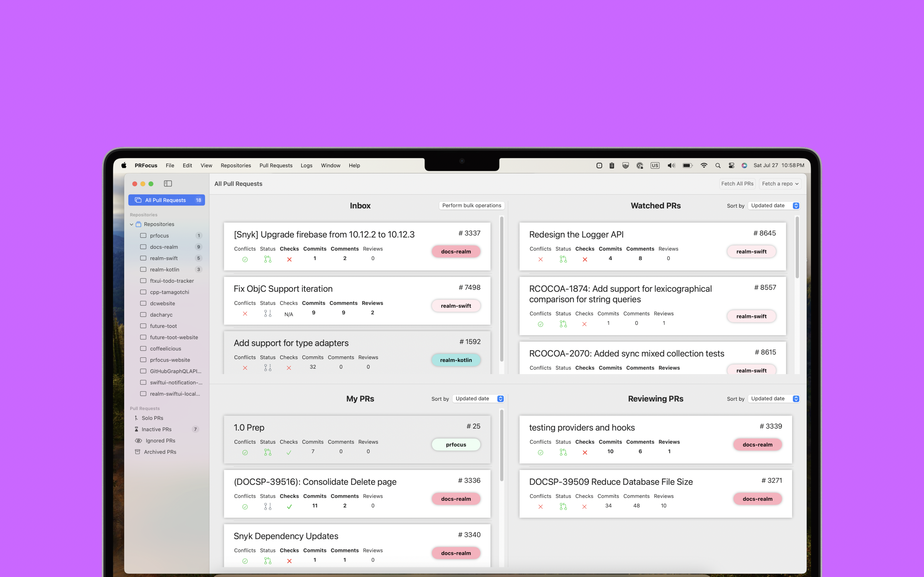The width and height of the screenshot is (924, 577).
Task: Click the checks status icon on PR #8645
Action: pyautogui.click(x=583, y=259)
